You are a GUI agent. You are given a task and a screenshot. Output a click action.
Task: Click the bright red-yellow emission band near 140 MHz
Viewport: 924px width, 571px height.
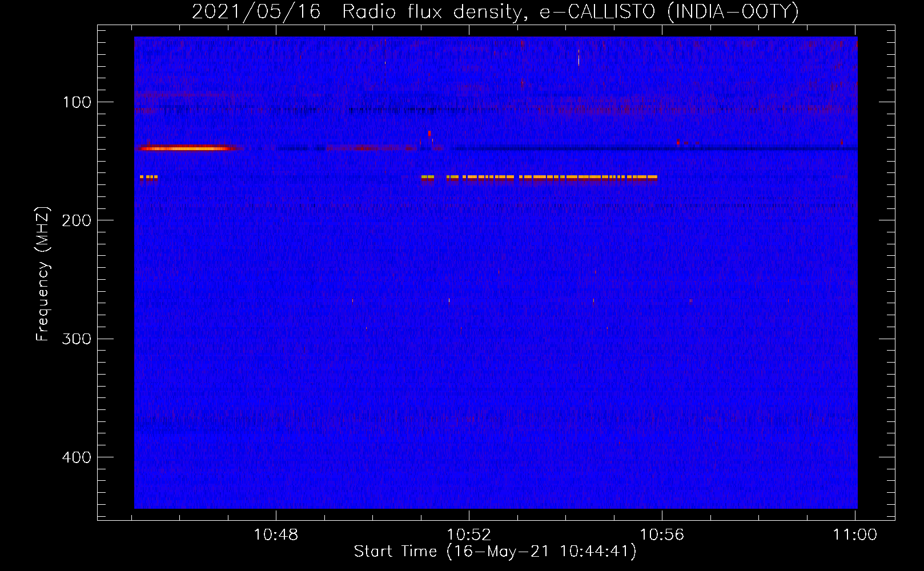[x=186, y=148]
